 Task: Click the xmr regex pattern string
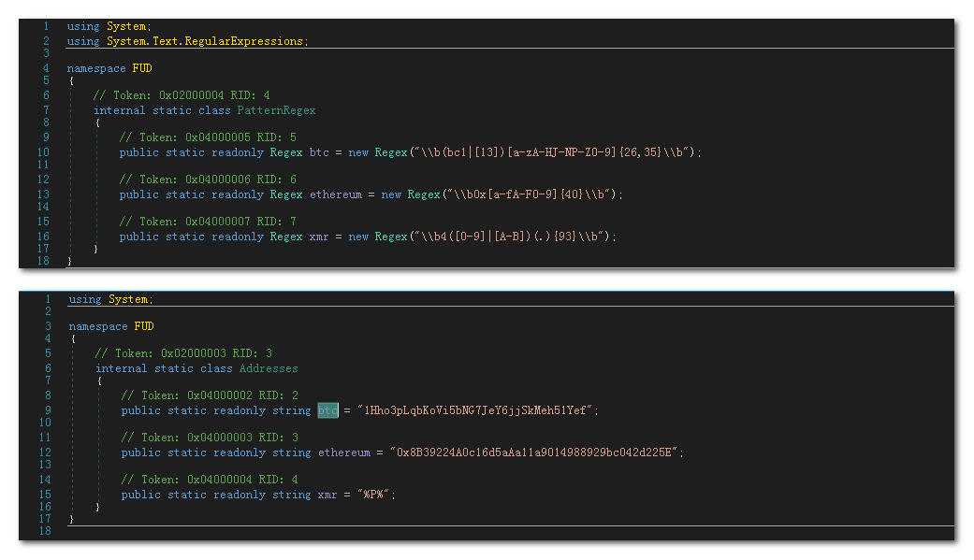(x=511, y=237)
